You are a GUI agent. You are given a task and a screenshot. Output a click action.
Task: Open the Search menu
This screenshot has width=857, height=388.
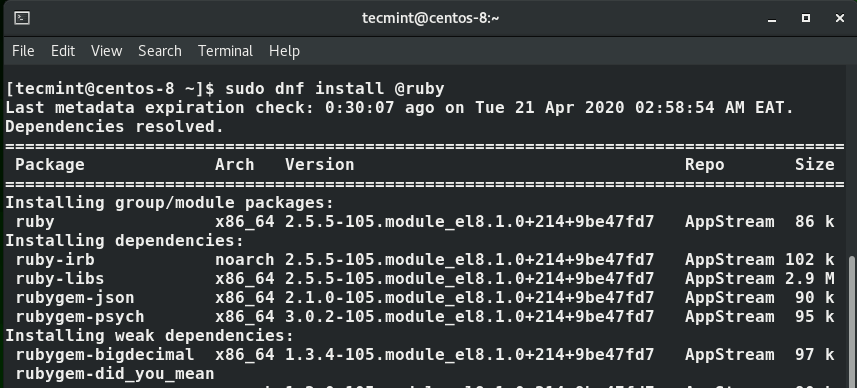coord(160,51)
